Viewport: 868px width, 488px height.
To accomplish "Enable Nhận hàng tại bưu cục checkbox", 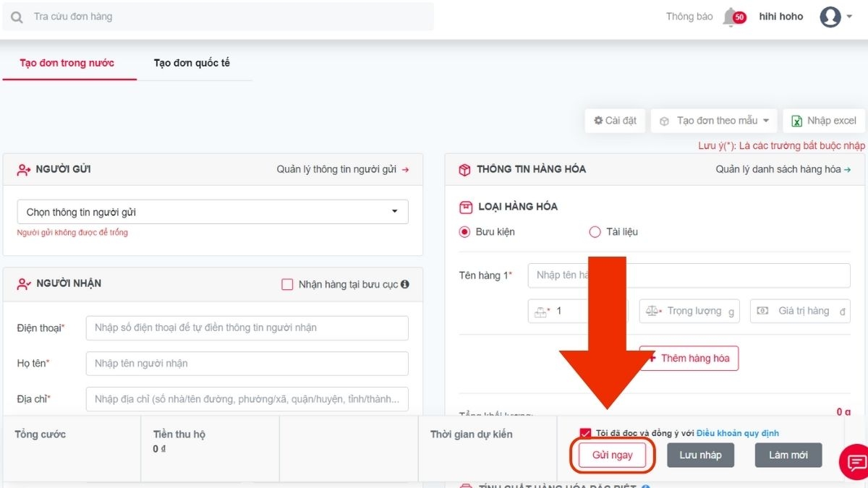I will [x=287, y=284].
